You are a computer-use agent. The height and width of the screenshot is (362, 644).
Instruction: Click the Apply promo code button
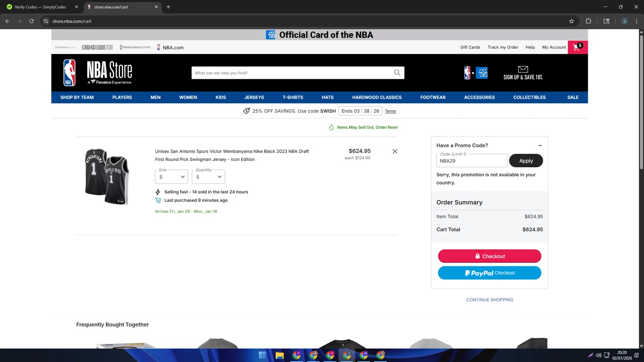pyautogui.click(x=526, y=161)
